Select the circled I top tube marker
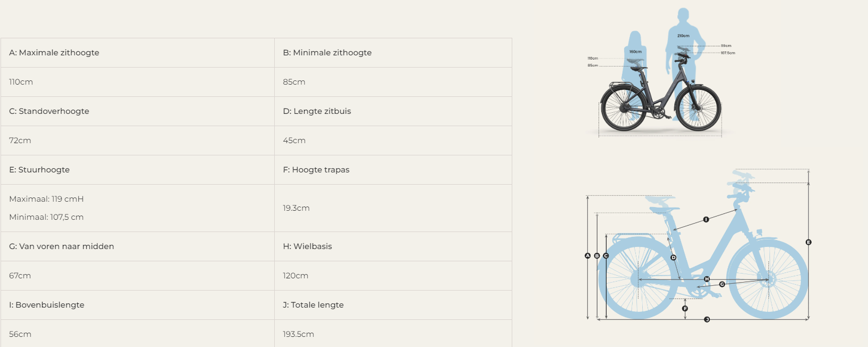 (706, 219)
